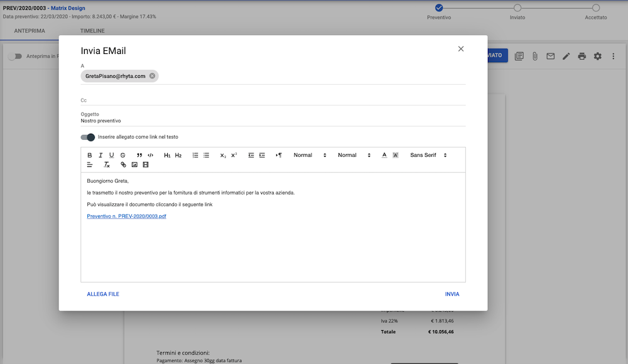Click the Oggetto field 'Nostro preventivo'
The height and width of the screenshot is (364, 628).
click(x=273, y=121)
